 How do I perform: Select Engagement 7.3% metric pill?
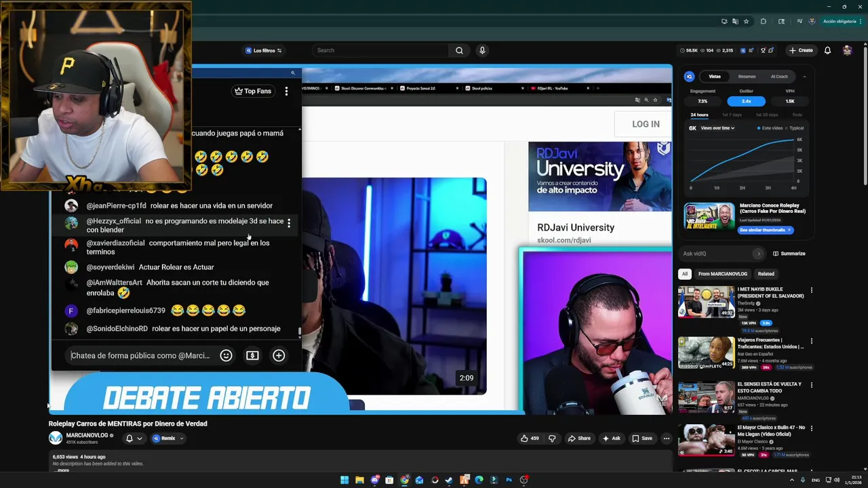(703, 101)
